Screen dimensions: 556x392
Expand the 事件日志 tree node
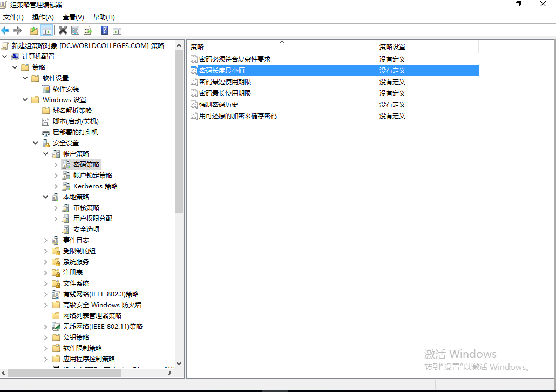pyautogui.click(x=45, y=240)
